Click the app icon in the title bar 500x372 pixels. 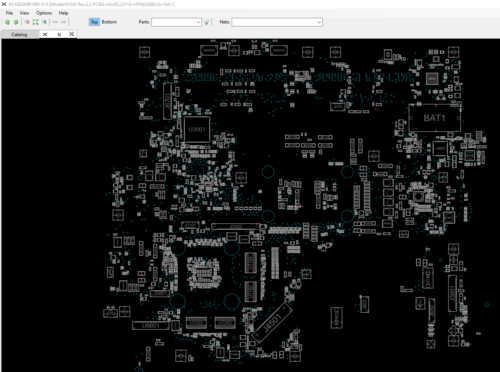pos(4,4)
